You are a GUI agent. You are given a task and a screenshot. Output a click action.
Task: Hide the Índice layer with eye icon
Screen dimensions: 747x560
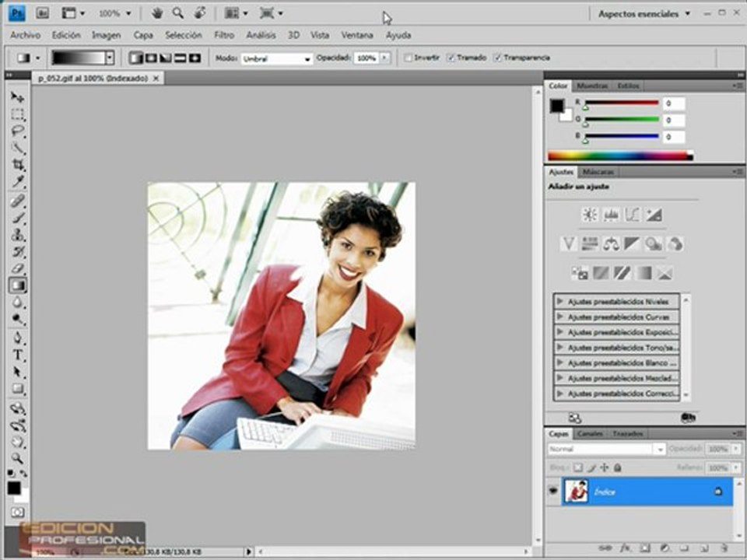pos(552,490)
